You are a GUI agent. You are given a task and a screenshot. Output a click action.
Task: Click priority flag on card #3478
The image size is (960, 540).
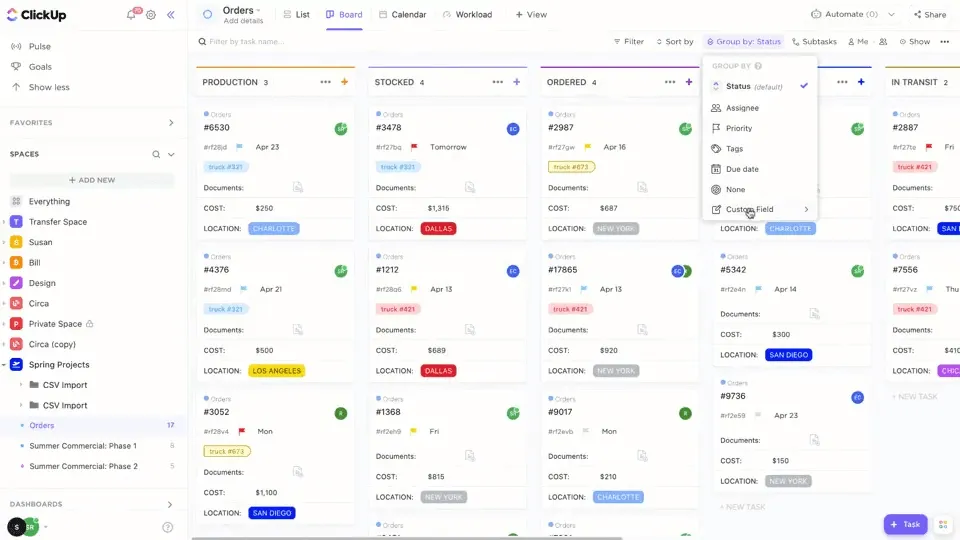click(x=414, y=147)
